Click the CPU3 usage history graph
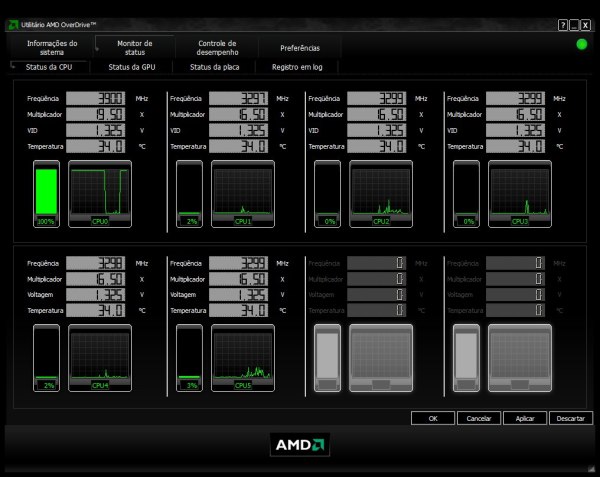 coord(520,194)
